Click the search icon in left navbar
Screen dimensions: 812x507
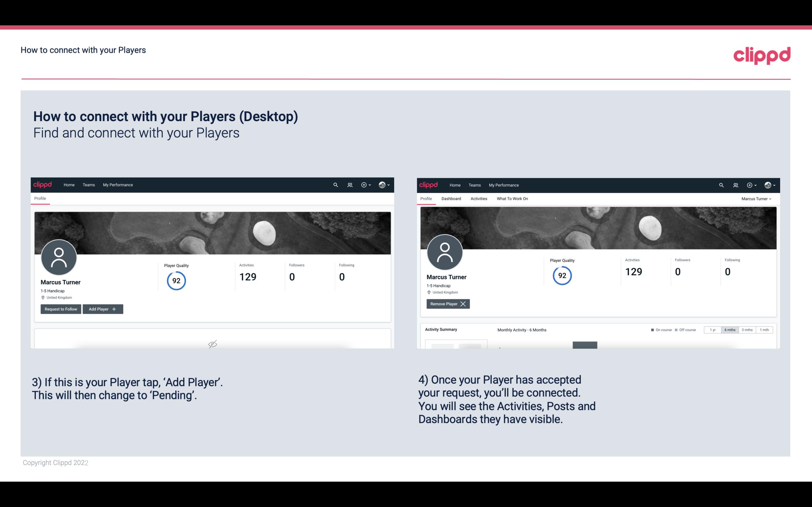[335, 184]
